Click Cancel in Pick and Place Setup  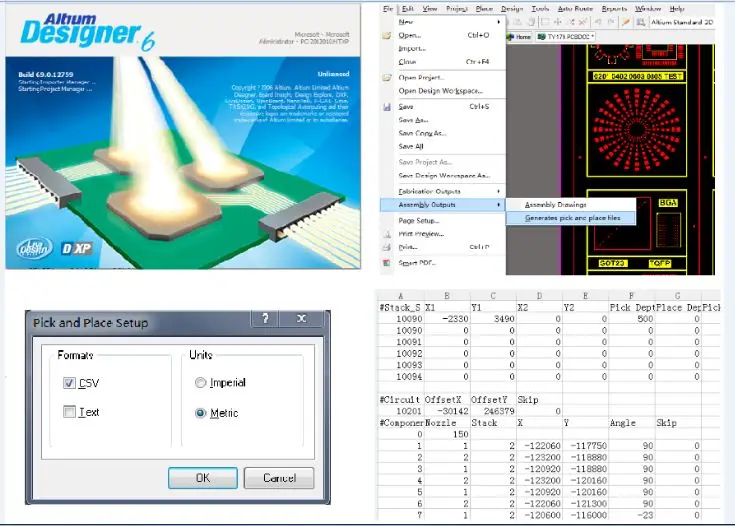[279, 478]
